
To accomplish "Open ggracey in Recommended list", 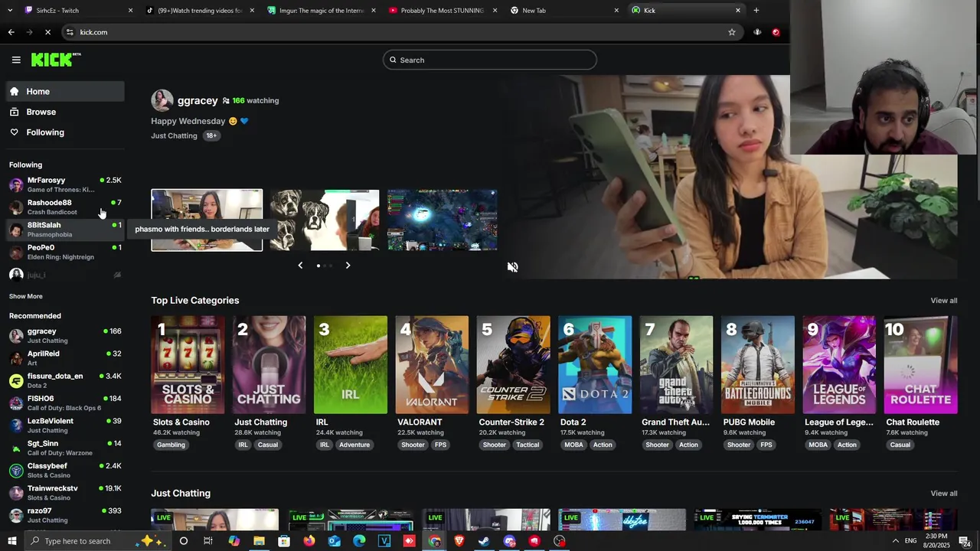I will pyautogui.click(x=65, y=335).
